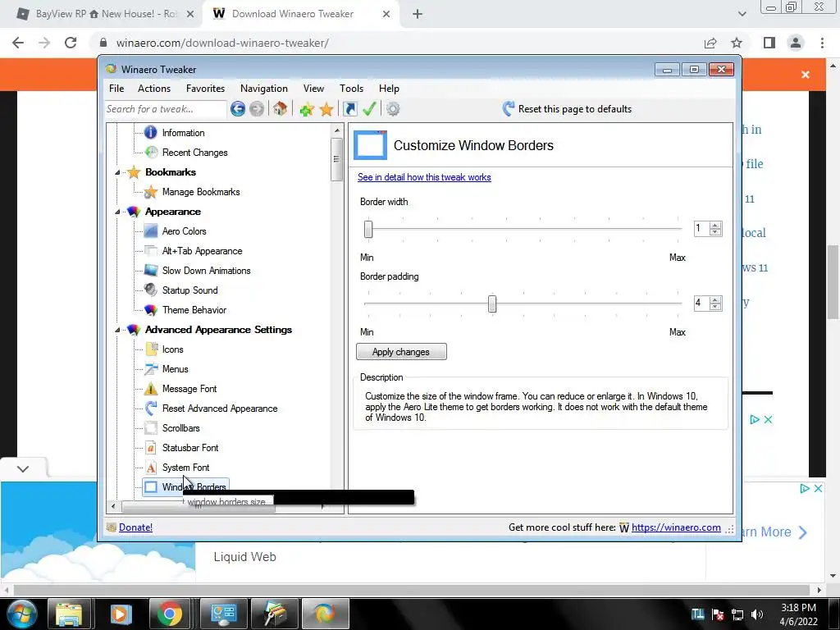Viewport: 840px width, 630px height.
Task: Collapse Advanced Appearance Settings group
Action: click(117, 330)
